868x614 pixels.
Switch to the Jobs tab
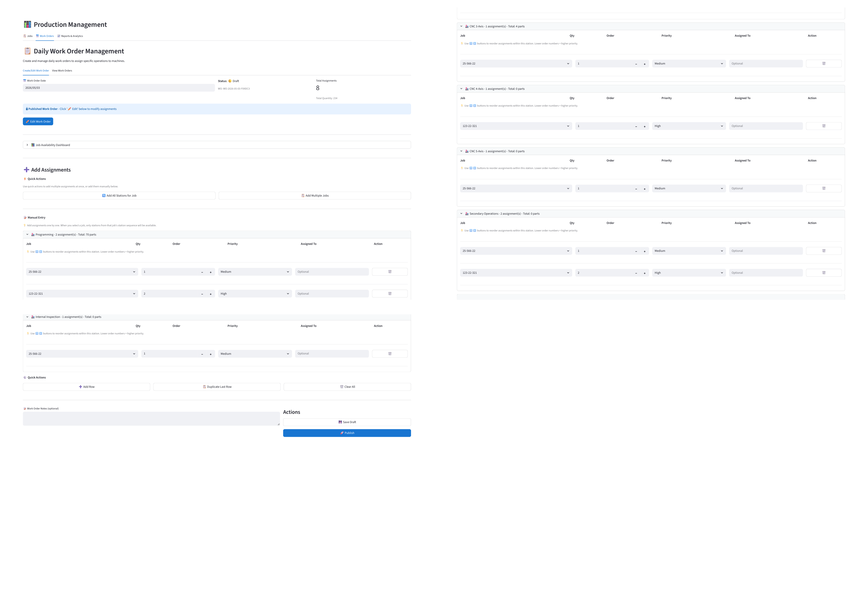[28, 36]
